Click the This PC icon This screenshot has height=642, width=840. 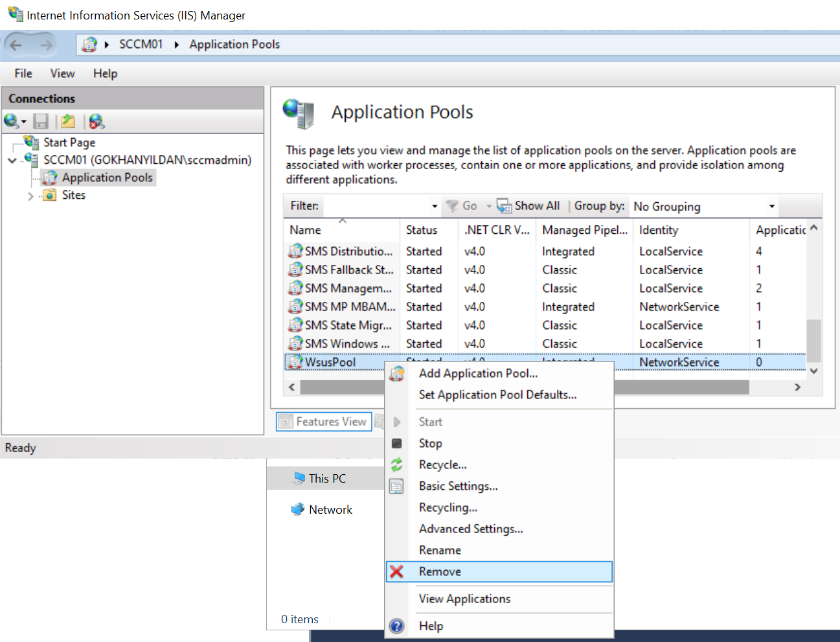(298, 478)
